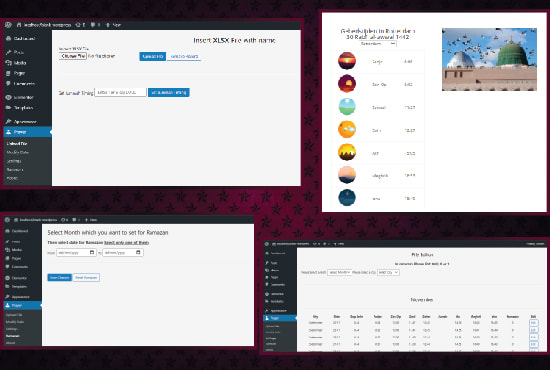Click the Jumuah timing input field
Viewport: 550px width, 370px height.
(x=120, y=92)
